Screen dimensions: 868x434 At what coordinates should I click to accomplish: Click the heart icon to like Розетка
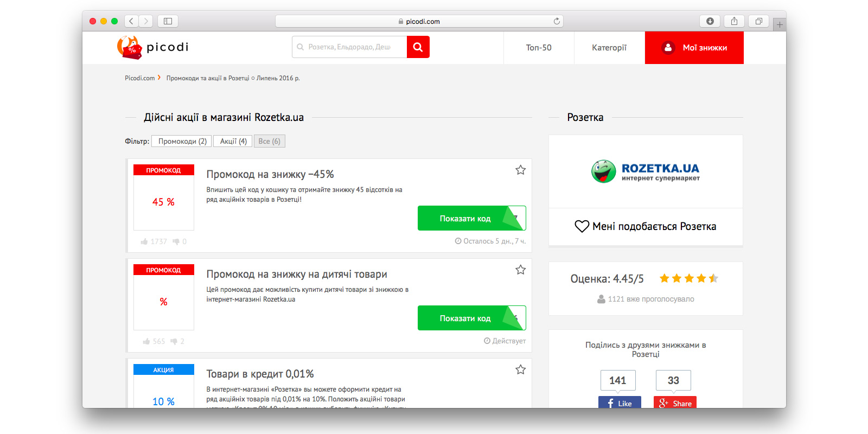pos(582,226)
